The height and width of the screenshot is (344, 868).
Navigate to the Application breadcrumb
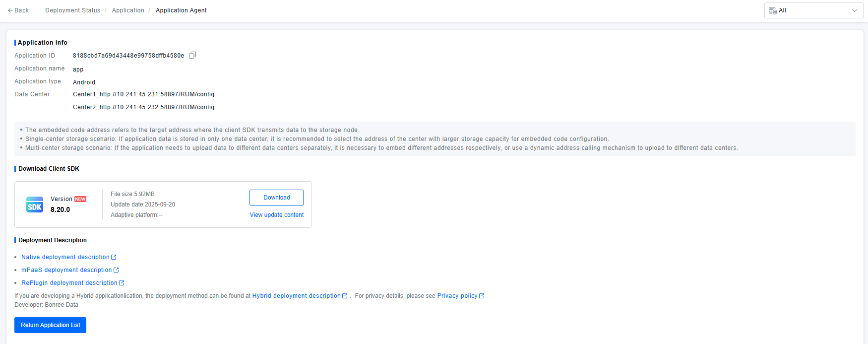tap(128, 10)
